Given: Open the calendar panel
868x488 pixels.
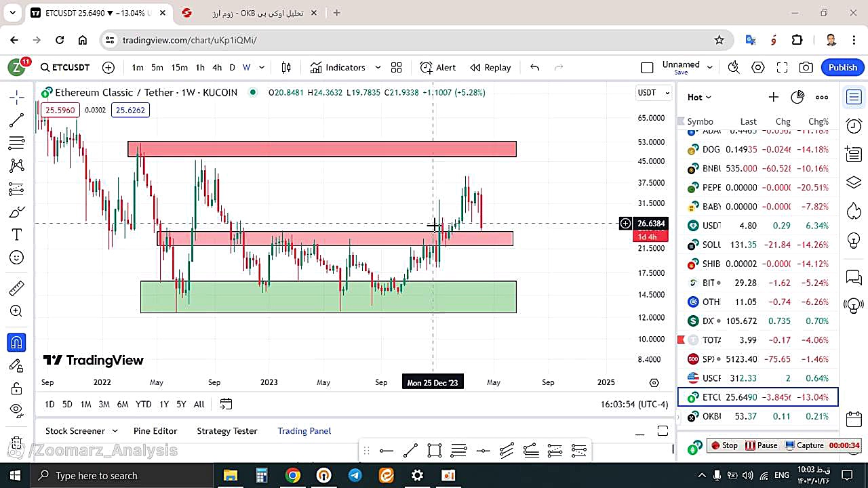Looking at the screenshot, I should point(854,419).
